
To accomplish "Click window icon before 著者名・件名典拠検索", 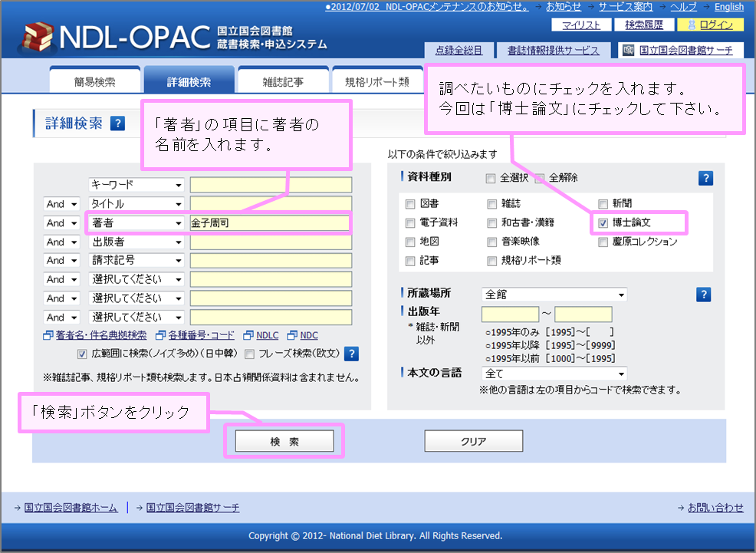I will 48,335.
